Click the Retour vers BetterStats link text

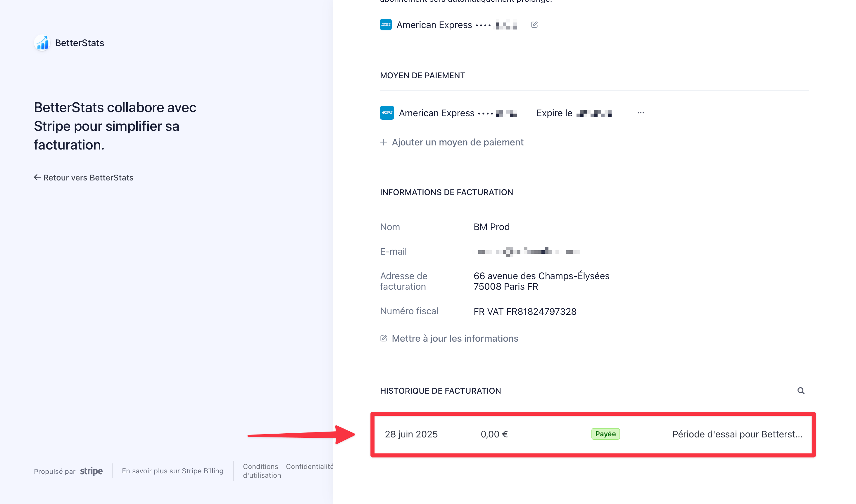click(88, 178)
